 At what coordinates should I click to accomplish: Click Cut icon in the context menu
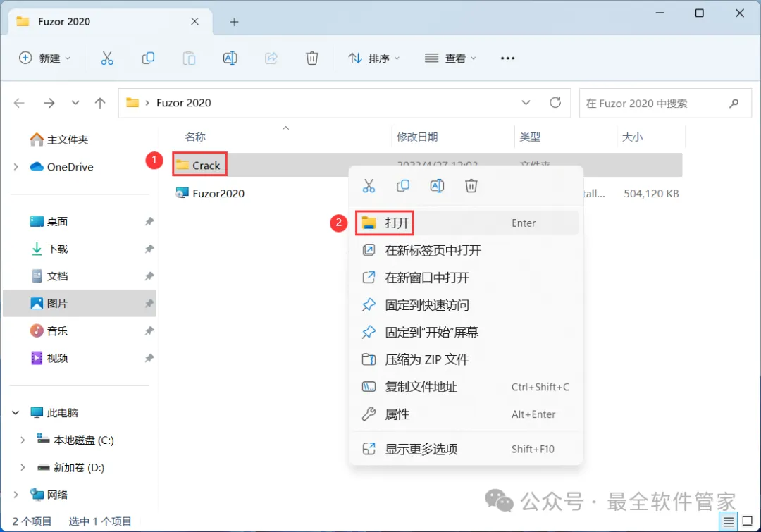click(369, 186)
